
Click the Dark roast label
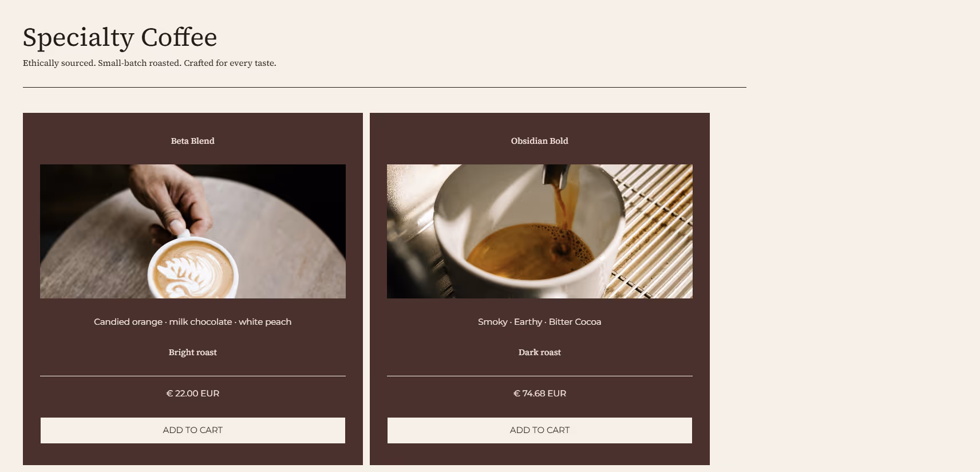(539, 352)
